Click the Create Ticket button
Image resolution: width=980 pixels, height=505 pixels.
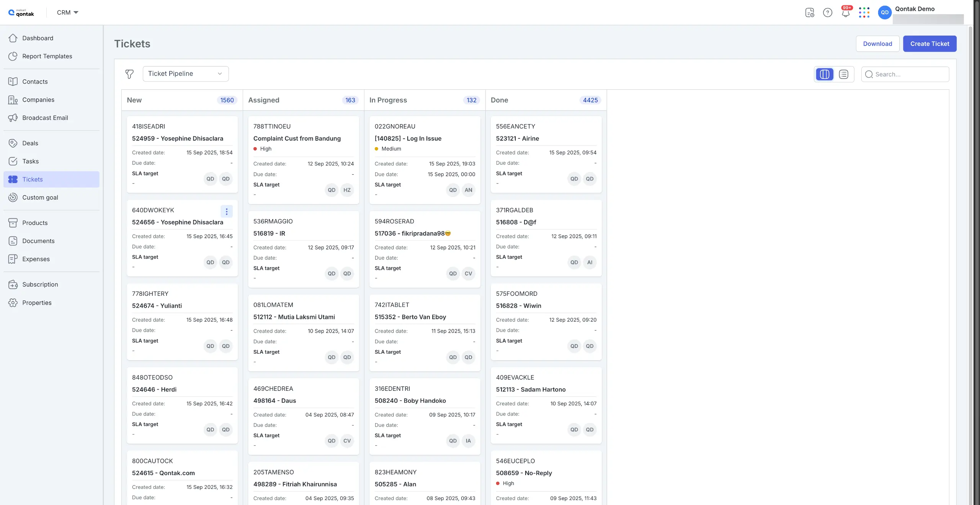coord(929,44)
